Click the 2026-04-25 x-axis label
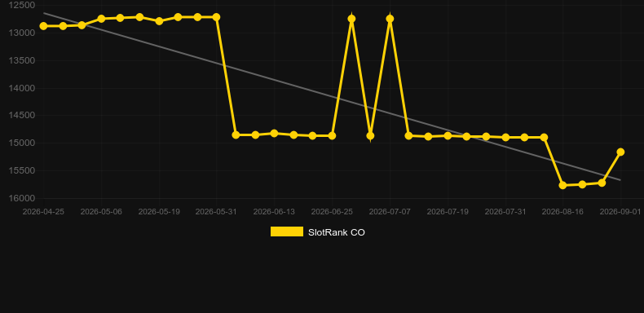 click(x=43, y=212)
